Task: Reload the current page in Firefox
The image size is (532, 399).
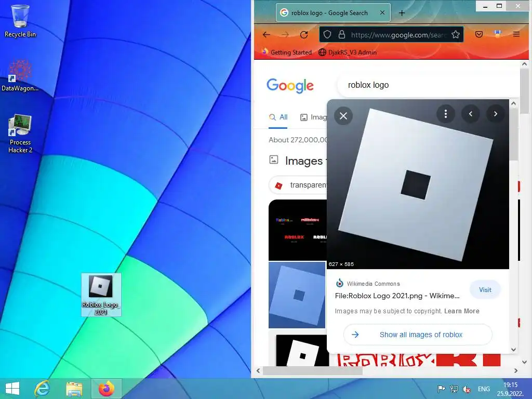Action: tap(304, 35)
